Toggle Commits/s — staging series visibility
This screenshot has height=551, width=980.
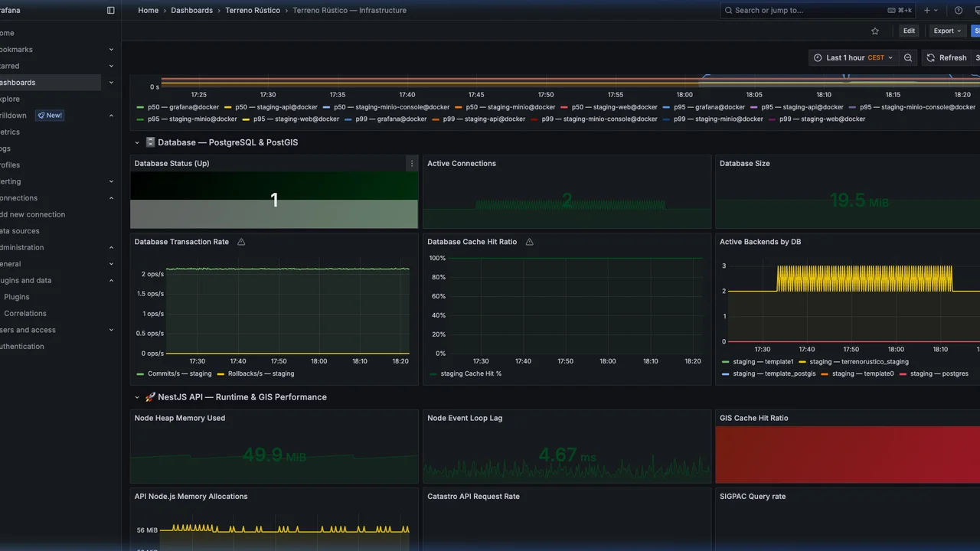click(179, 374)
